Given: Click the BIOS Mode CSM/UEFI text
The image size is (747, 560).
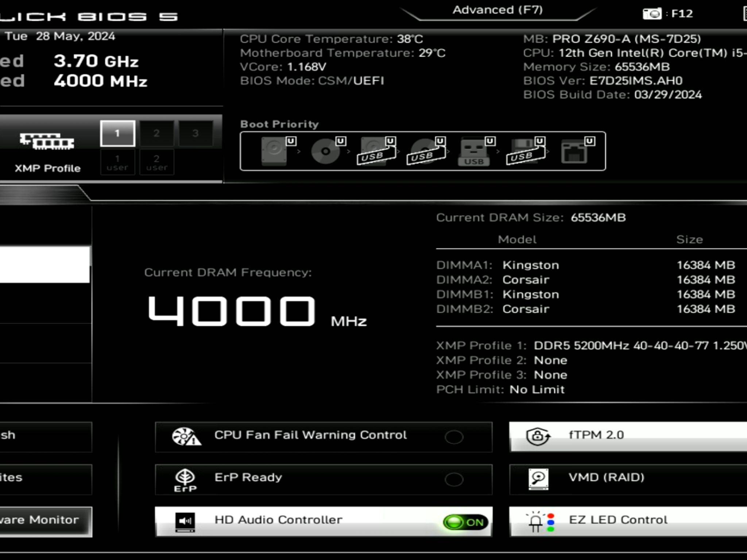Looking at the screenshot, I should (x=312, y=81).
